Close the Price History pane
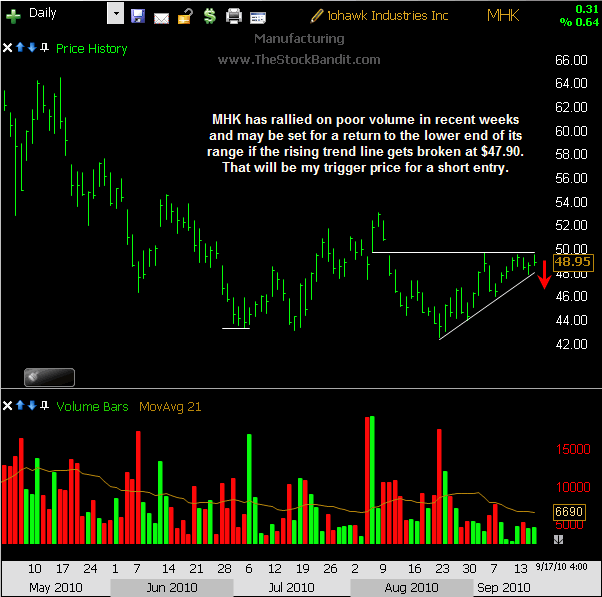The image size is (602, 597). [9, 48]
